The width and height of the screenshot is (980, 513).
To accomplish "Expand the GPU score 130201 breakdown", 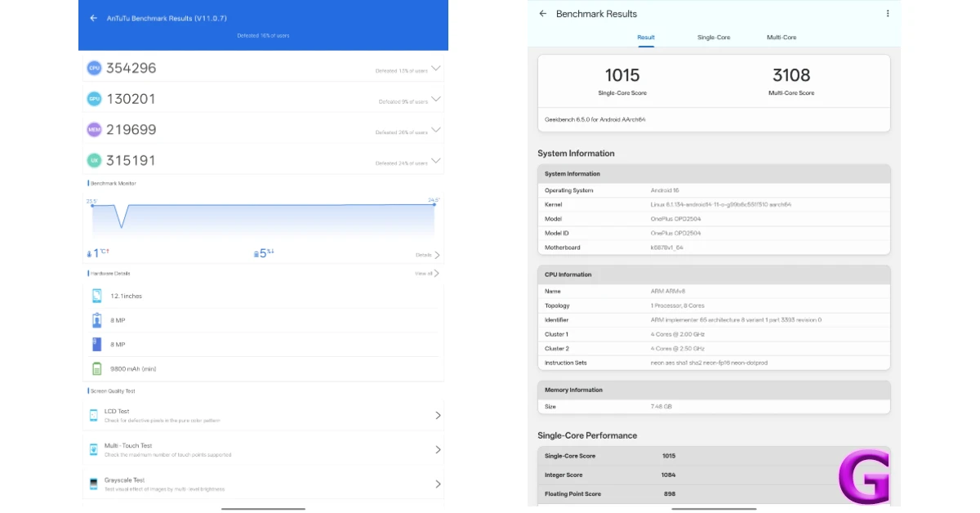I will point(436,100).
